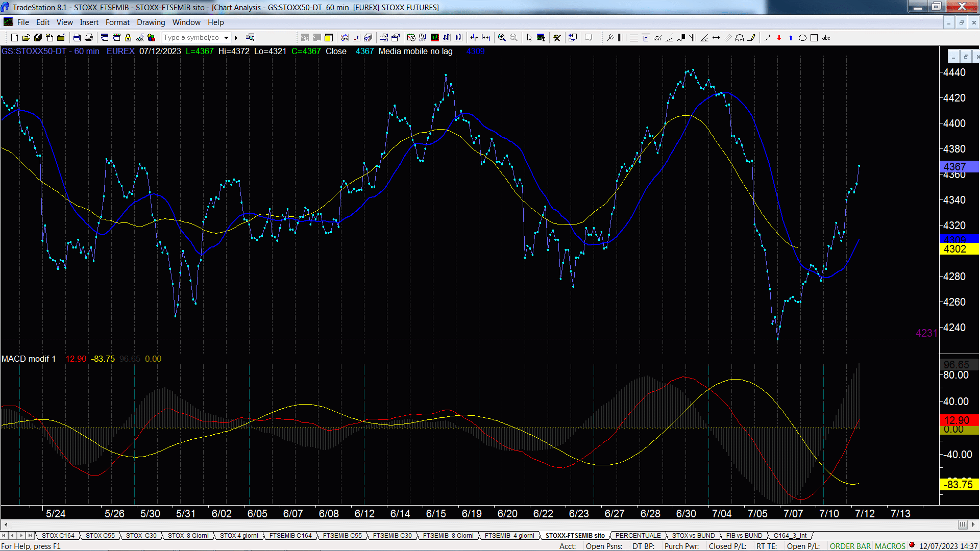Switch to the STOX C164 tab
The image size is (980, 551).
tap(58, 535)
